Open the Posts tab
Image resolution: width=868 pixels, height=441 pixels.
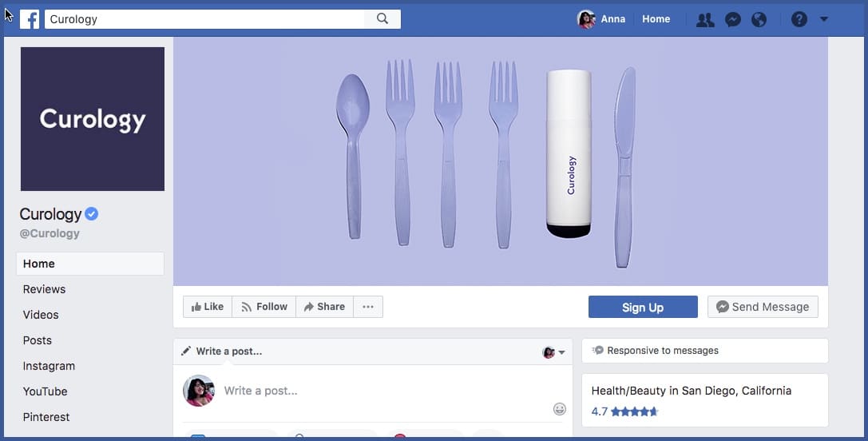(37, 340)
